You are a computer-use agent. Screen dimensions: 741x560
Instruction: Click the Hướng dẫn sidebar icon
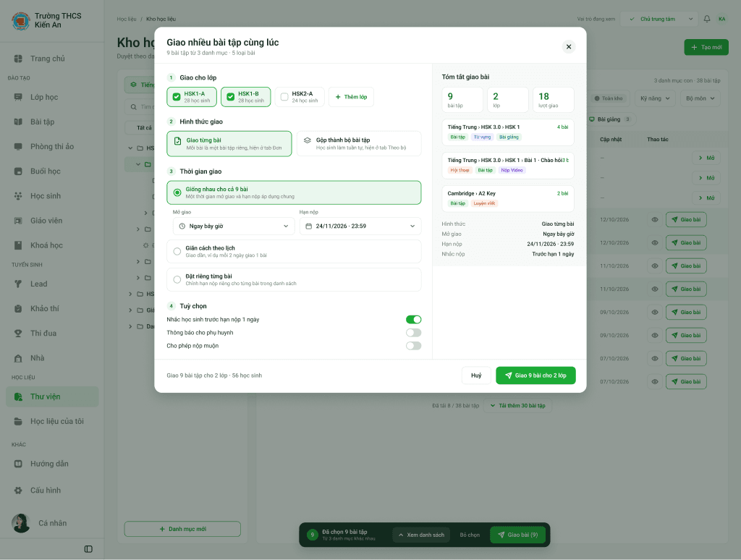click(x=18, y=464)
